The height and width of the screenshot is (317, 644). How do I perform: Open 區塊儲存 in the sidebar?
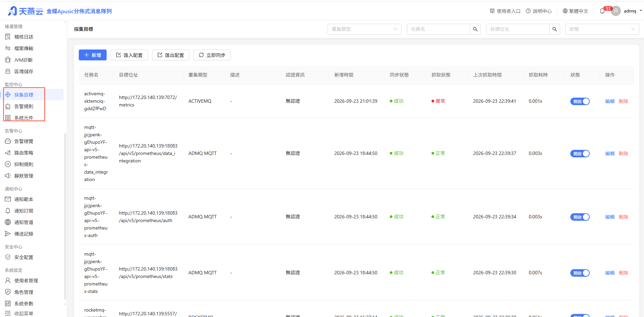coord(24,71)
